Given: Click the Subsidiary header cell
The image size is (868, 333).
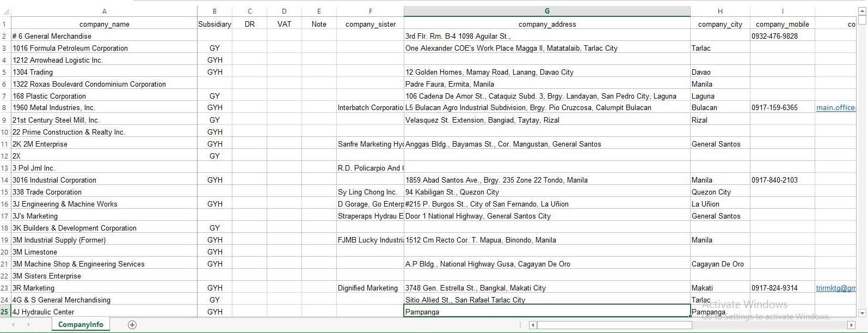Looking at the screenshot, I should [x=214, y=24].
